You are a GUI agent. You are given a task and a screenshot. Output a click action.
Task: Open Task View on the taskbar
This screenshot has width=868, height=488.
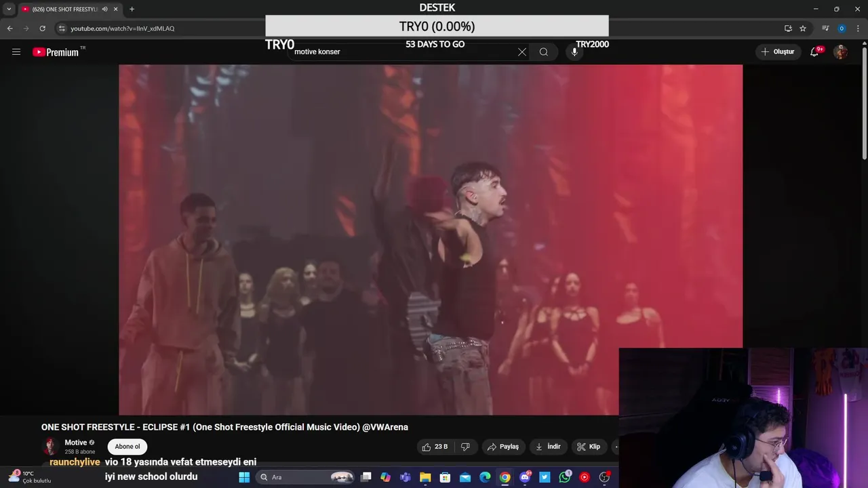coord(366,477)
